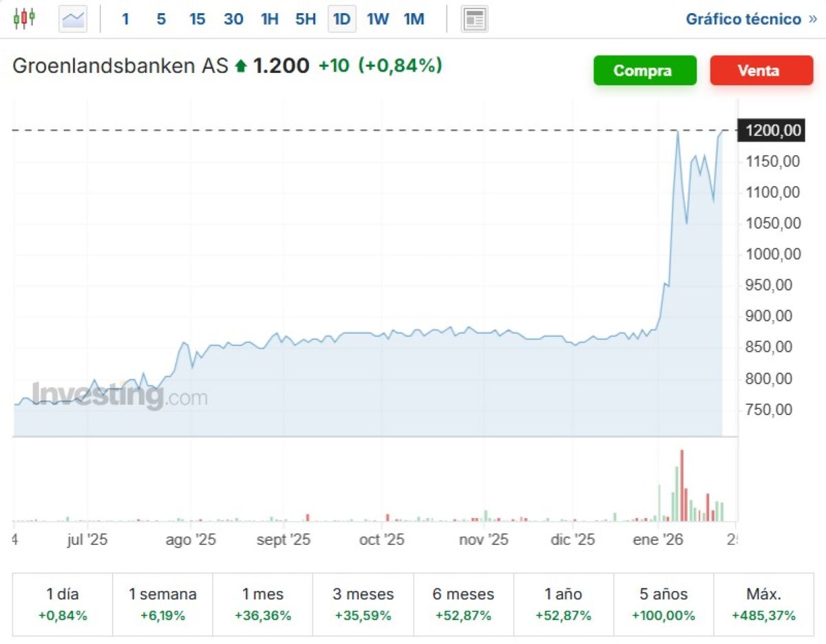Select the 30 minute interval
826x644 pixels.
[233, 19]
